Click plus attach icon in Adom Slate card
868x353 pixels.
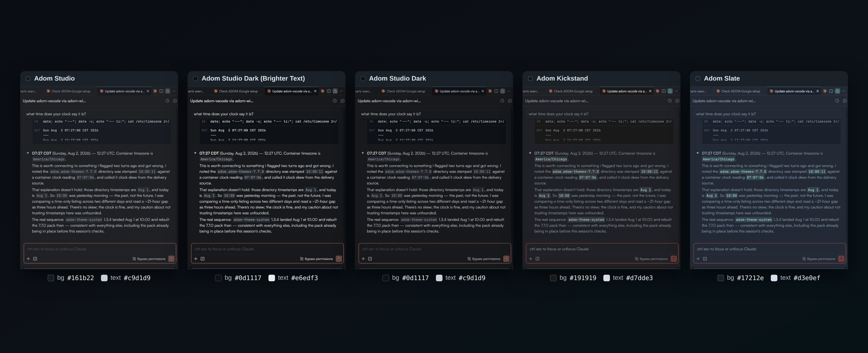[698, 259]
